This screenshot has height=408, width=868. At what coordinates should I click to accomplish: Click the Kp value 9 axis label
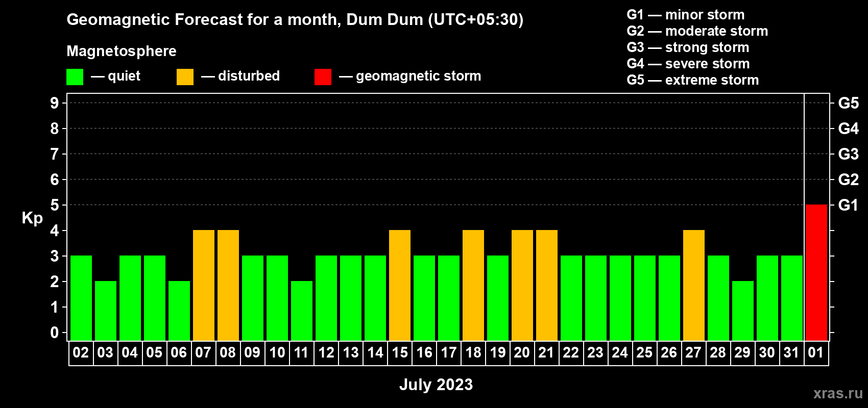click(55, 103)
